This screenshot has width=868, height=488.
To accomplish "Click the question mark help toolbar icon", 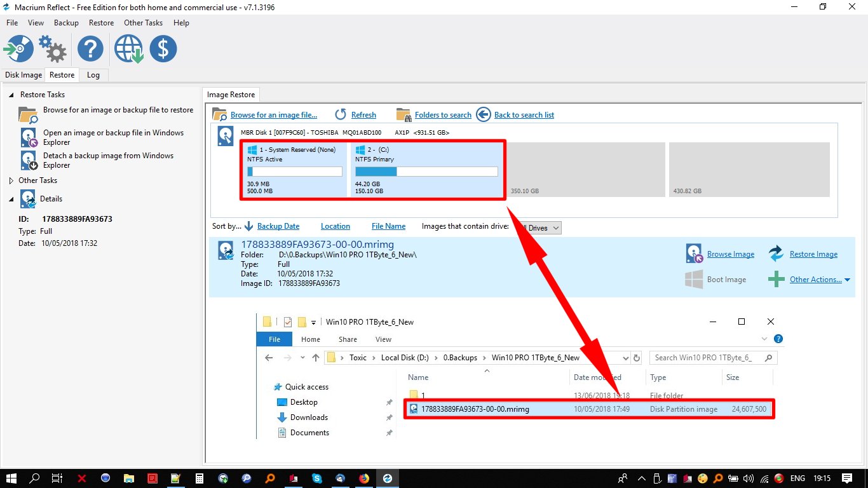I will click(x=91, y=49).
